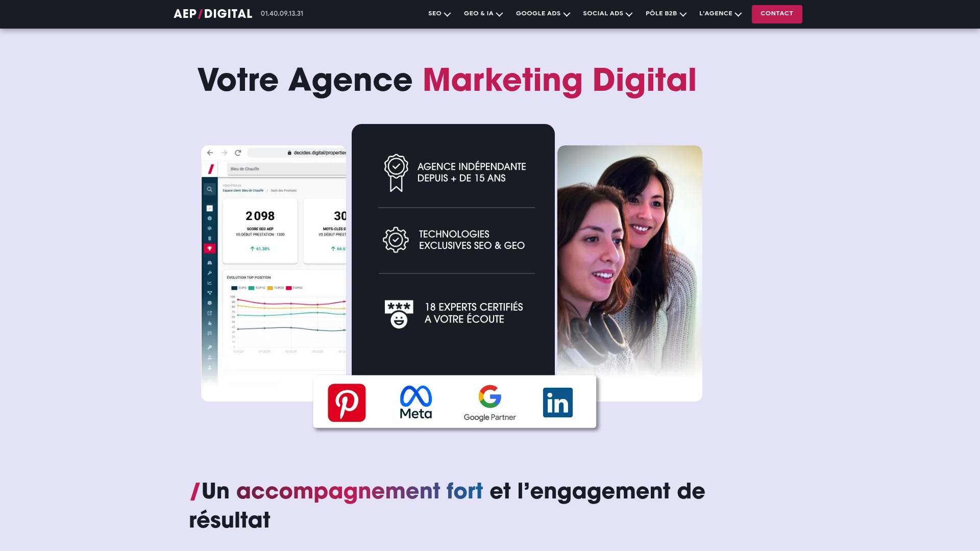
Task: Click the red trophy sidebar icon
Action: [x=209, y=248]
